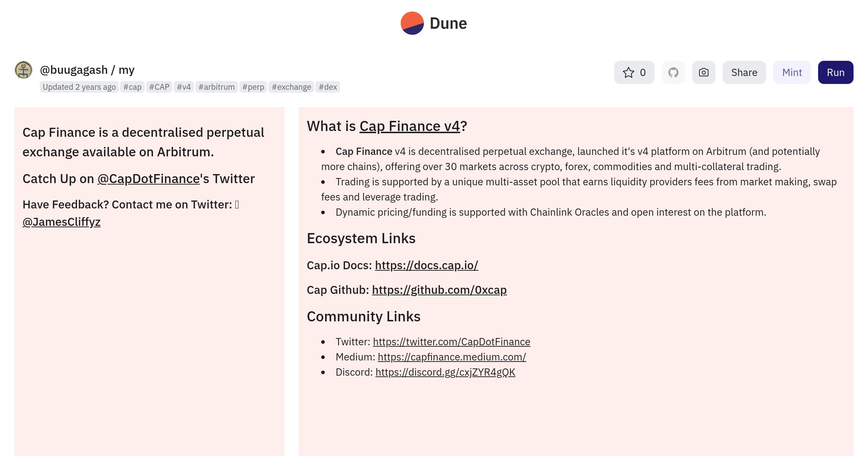This screenshot has width=868, height=456.
Task: Click the 'Community Links' heading
Action: click(x=363, y=317)
